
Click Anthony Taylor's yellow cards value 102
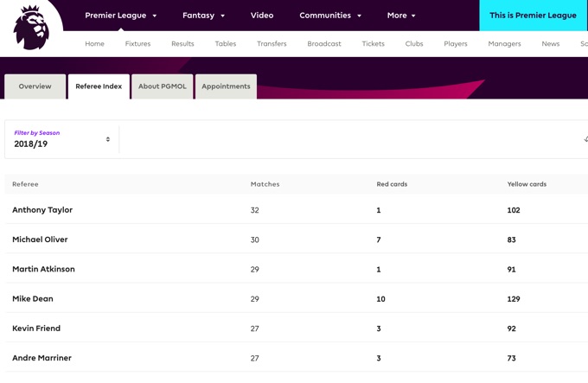click(x=514, y=210)
